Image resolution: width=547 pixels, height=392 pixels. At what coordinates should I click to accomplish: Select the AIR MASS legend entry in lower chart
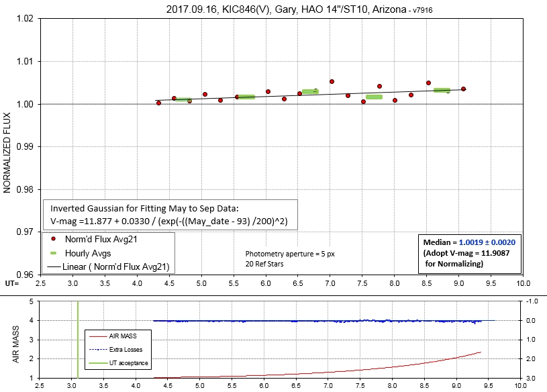123,336
